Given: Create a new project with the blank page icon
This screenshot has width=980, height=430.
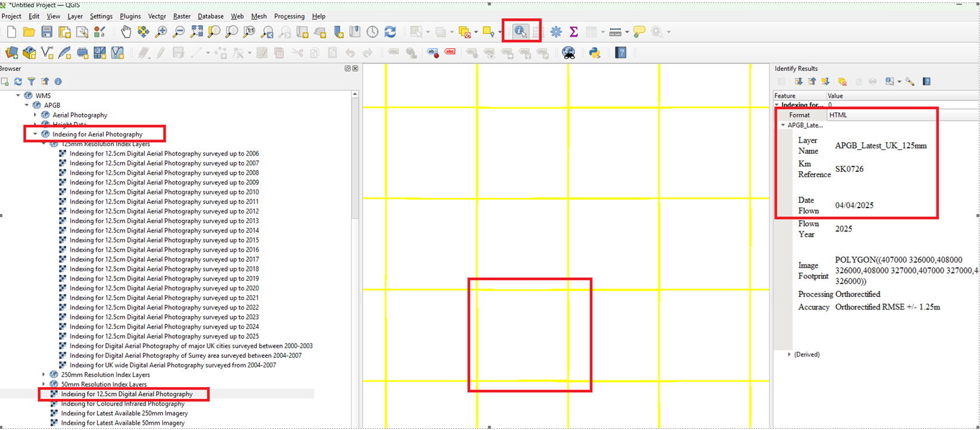Looking at the screenshot, I should coord(11,32).
